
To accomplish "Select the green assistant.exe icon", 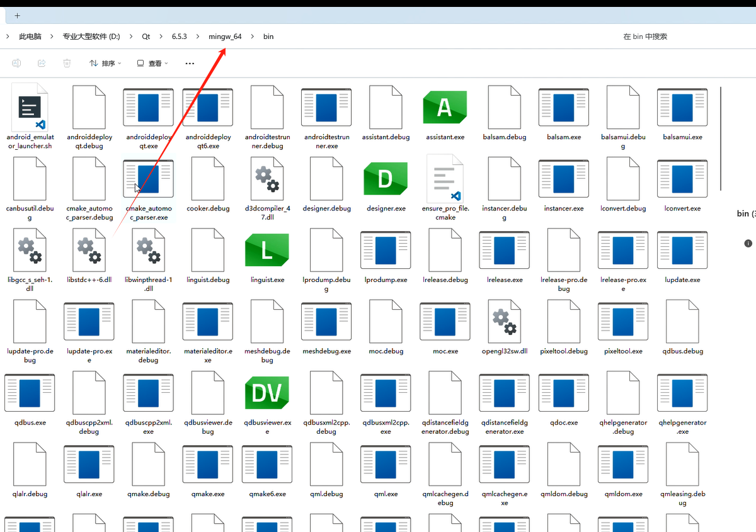I will 445,108.
